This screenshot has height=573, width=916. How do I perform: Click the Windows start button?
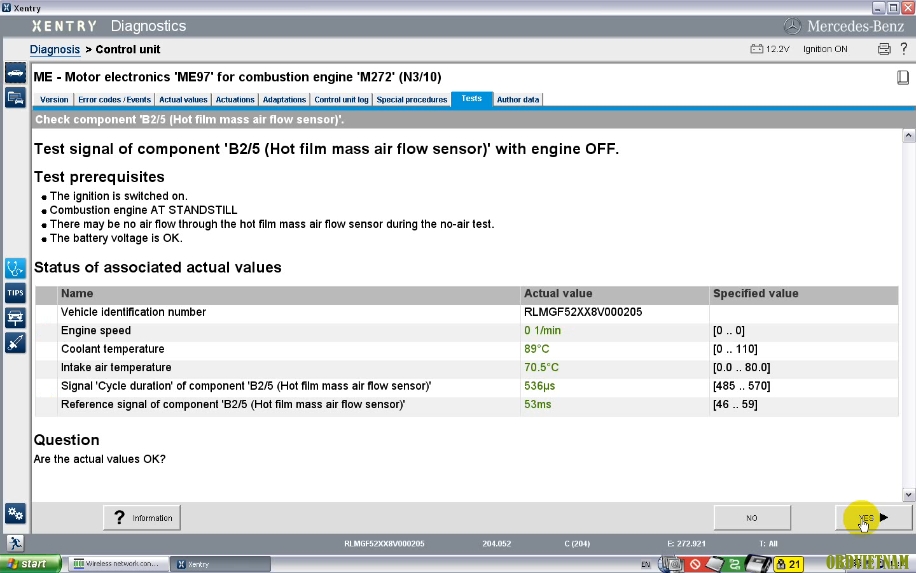click(x=30, y=564)
